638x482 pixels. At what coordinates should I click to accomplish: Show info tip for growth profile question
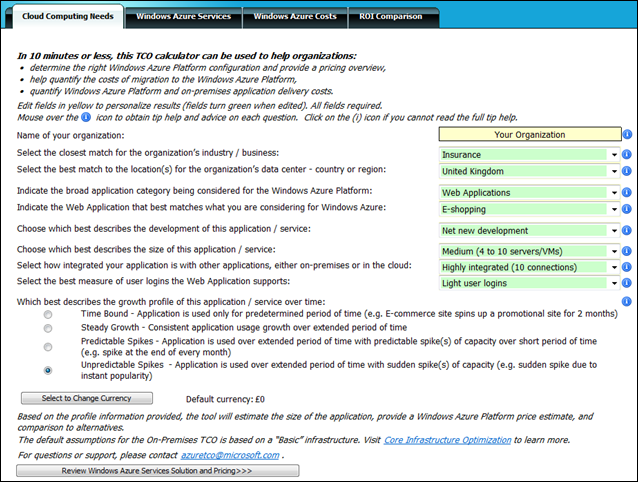pyautogui.click(x=627, y=302)
